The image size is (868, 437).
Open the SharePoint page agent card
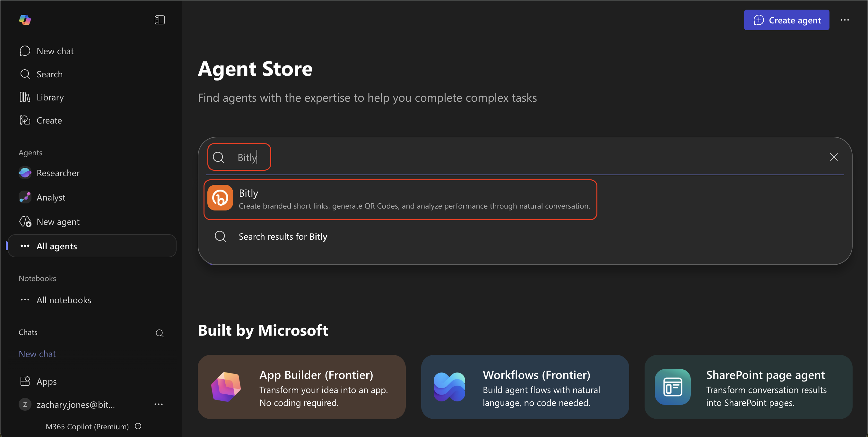point(748,387)
